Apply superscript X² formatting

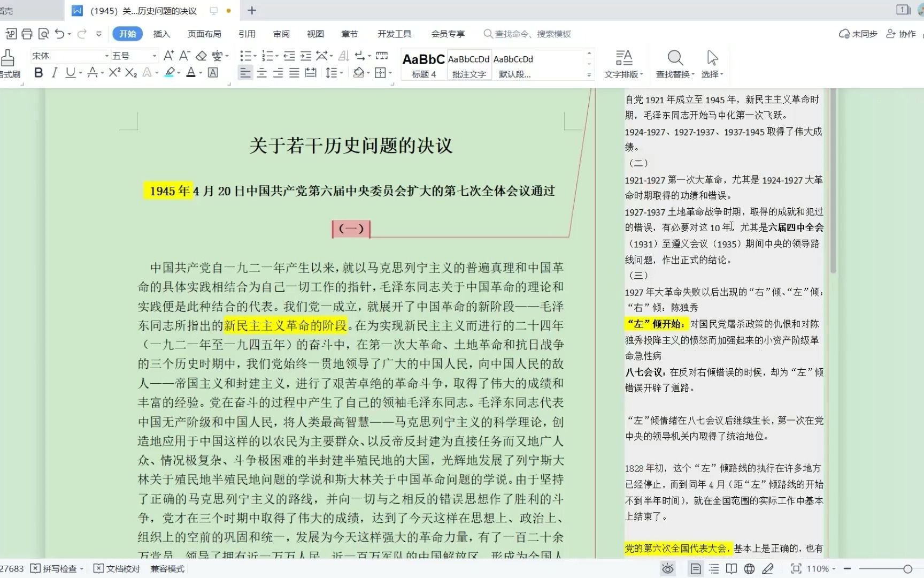tap(114, 72)
